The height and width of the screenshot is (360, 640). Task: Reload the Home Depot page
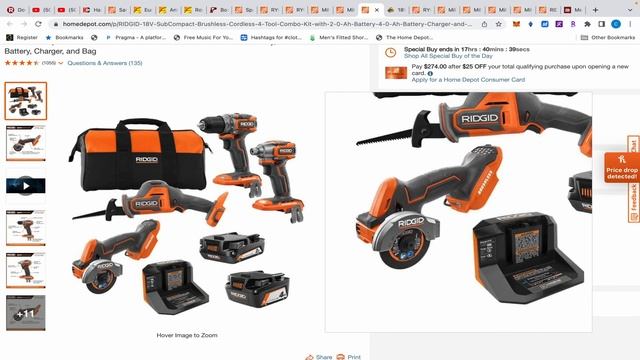pyautogui.click(x=38, y=24)
